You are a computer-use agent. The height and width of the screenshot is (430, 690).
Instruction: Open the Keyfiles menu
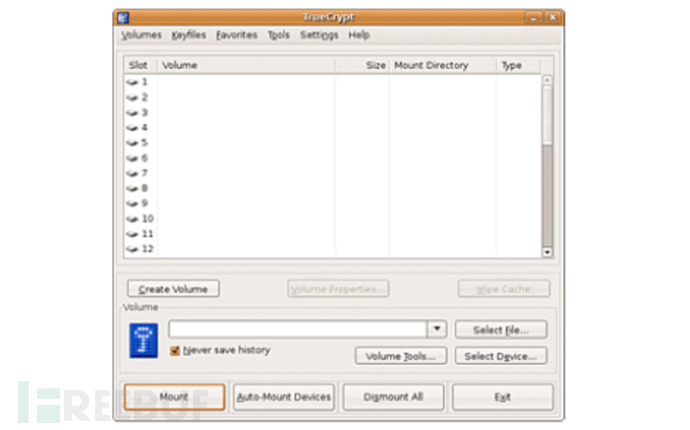(189, 35)
